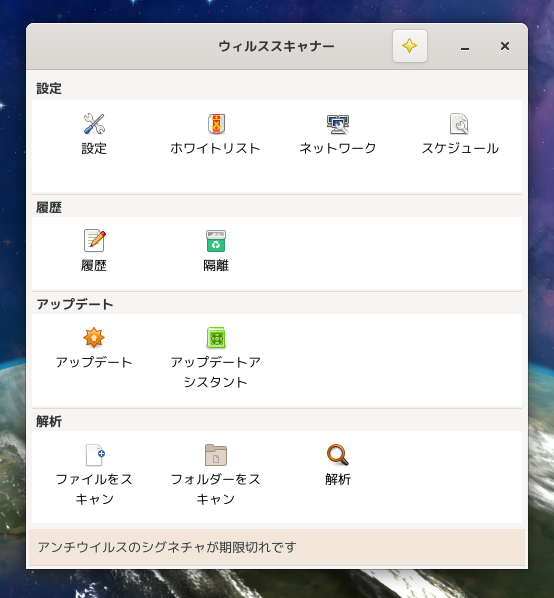Open the ネットワーク network icon

338,124
